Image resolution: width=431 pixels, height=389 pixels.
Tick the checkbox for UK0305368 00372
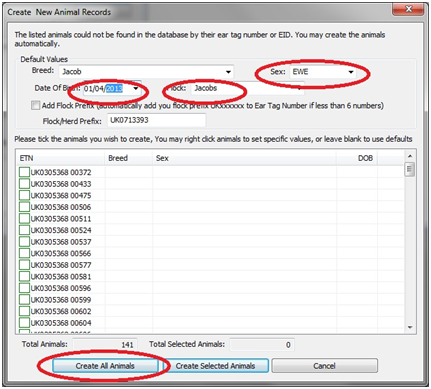click(x=24, y=172)
